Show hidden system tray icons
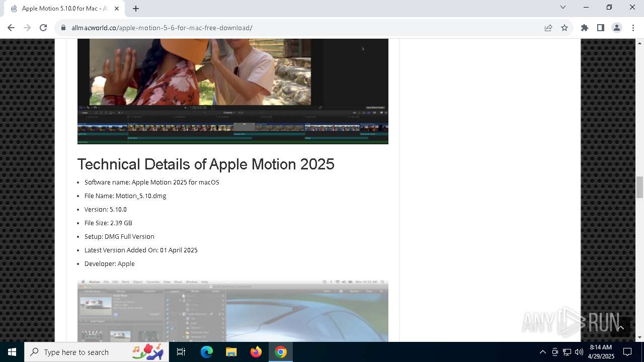The height and width of the screenshot is (362, 644). coord(542,352)
